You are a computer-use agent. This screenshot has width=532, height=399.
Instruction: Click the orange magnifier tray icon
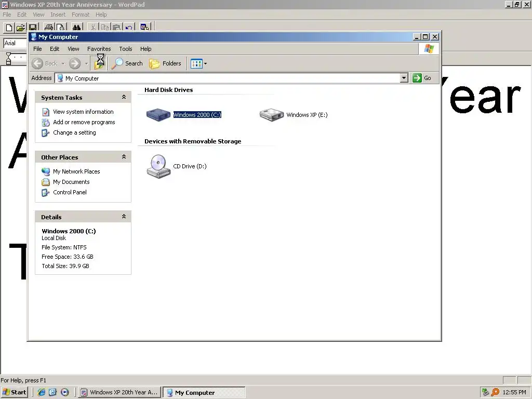(x=495, y=392)
